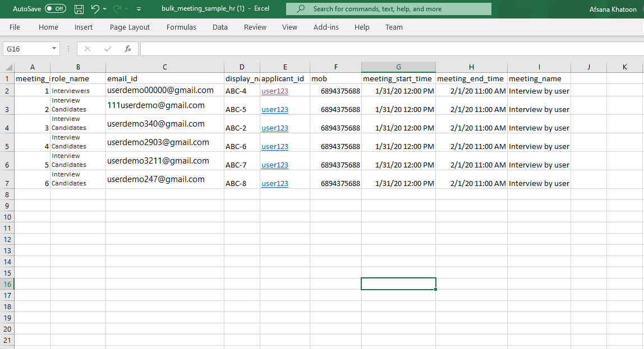Open user123 link in row 6
This screenshot has width=644, height=349.
point(275,165)
